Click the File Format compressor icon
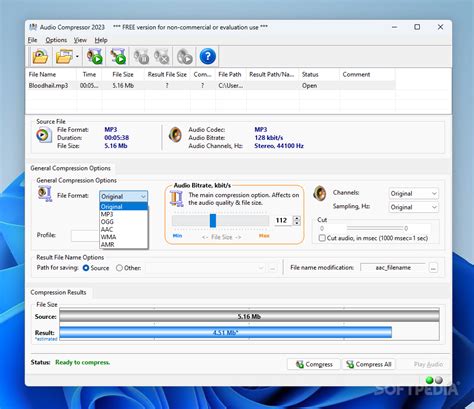Viewport: 474px width, 409px height. (x=45, y=194)
